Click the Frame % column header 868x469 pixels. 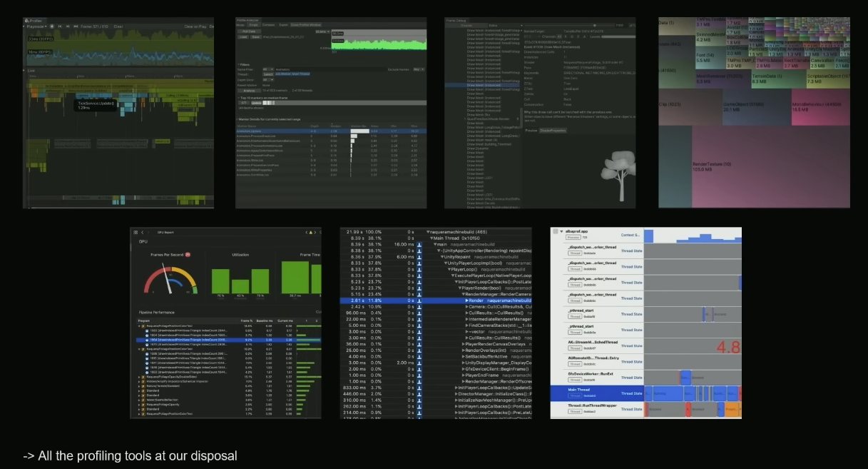coord(247,321)
